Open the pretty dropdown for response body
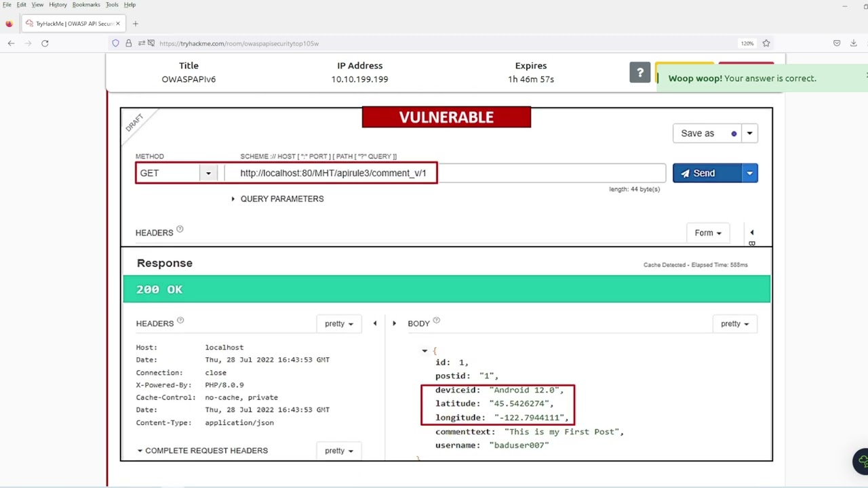Viewport: 868px width, 488px height. (x=734, y=323)
